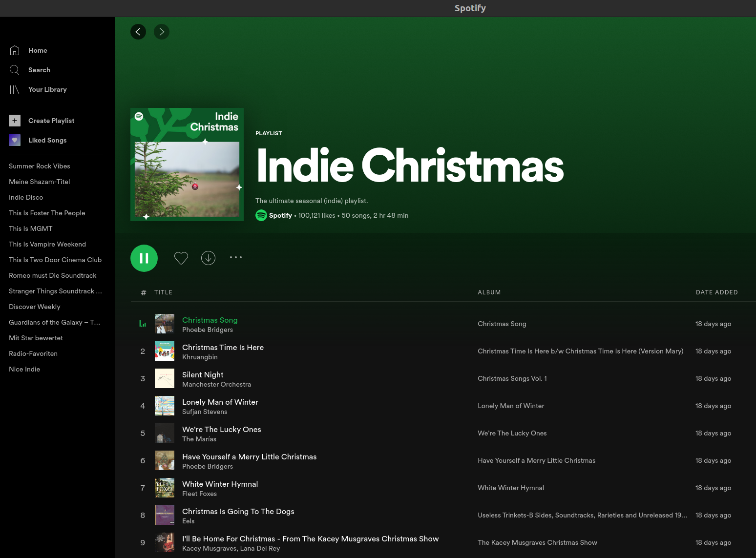Open Home in the sidebar
Screen dimensions: 756x558
(x=38, y=50)
